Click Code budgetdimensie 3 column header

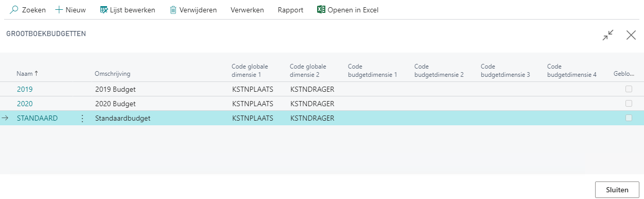(506, 70)
